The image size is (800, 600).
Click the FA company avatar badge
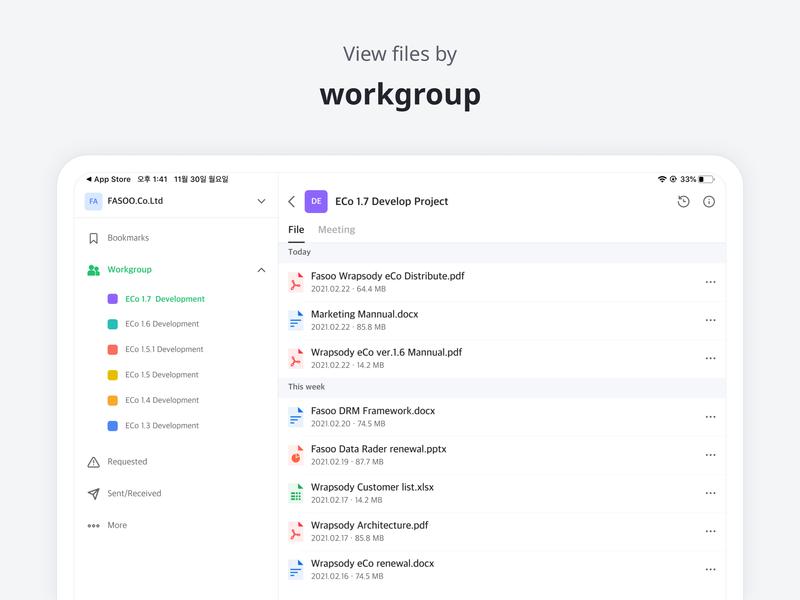click(x=93, y=201)
